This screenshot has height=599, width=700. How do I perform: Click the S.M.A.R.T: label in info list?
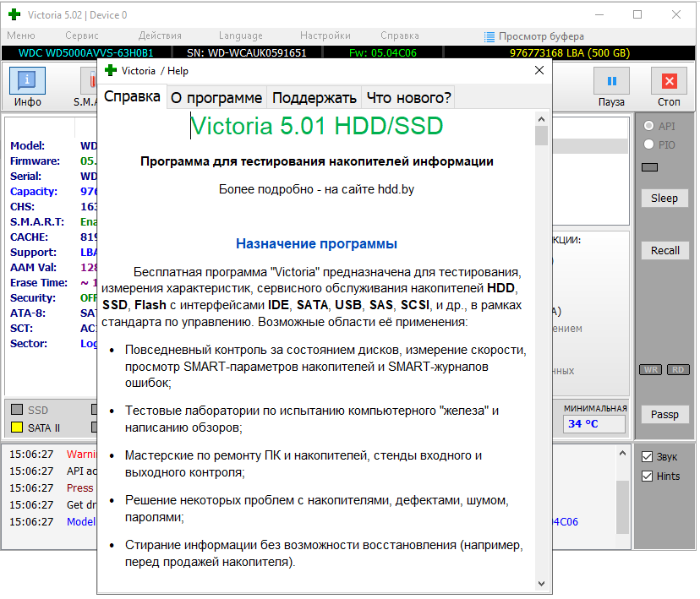click(x=37, y=222)
